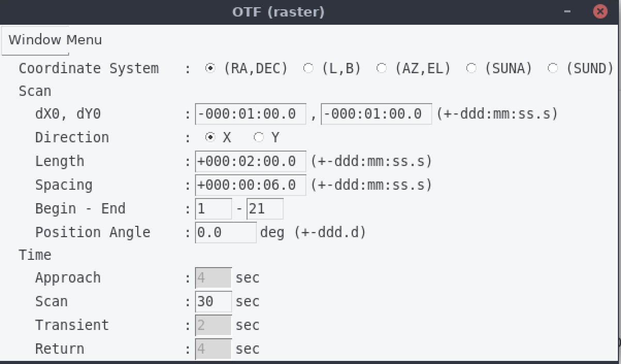
Task: Click the disabled Transient time field
Action: click(214, 325)
